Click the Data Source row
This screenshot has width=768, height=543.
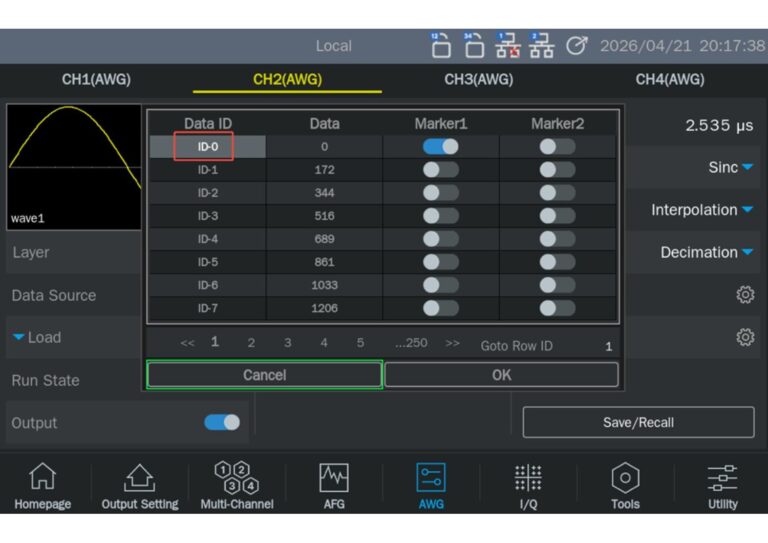pos(74,295)
